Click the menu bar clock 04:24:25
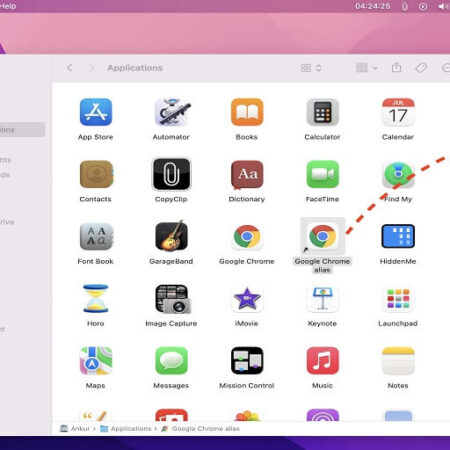Image resolution: width=450 pixels, height=450 pixels. point(372,6)
